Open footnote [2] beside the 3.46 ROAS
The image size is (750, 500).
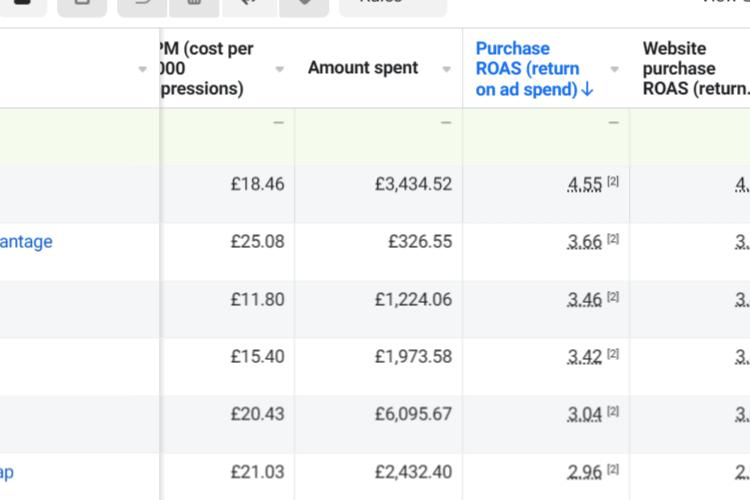[x=613, y=297]
